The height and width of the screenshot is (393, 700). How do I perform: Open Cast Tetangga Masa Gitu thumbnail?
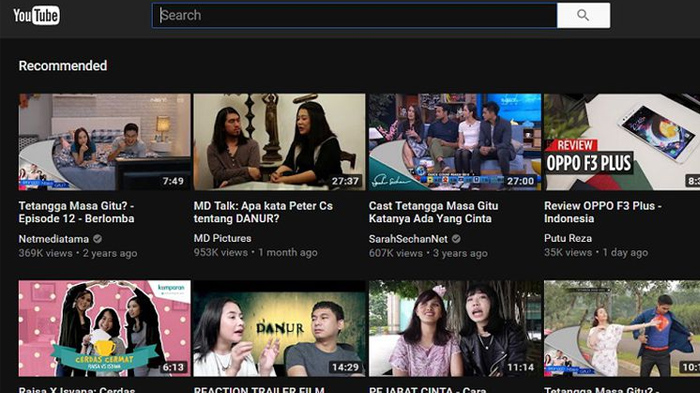[x=455, y=142]
